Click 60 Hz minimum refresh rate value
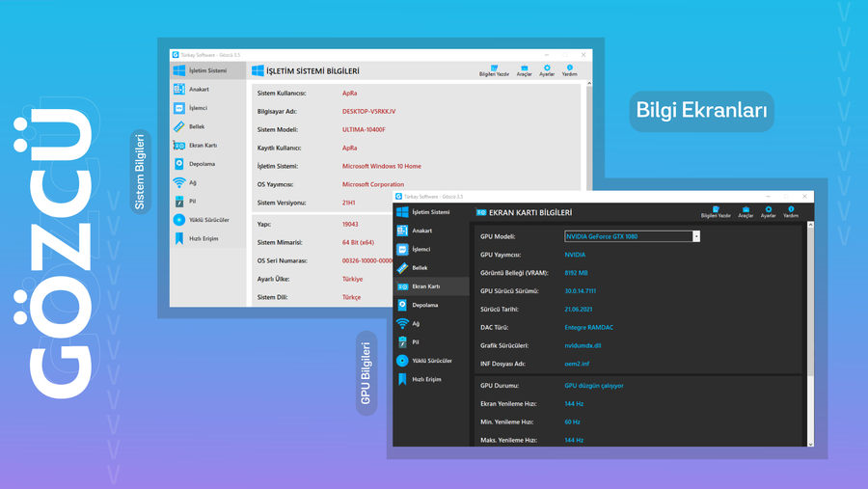Image resolution: width=868 pixels, height=489 pixels. [x=572, y=422]
